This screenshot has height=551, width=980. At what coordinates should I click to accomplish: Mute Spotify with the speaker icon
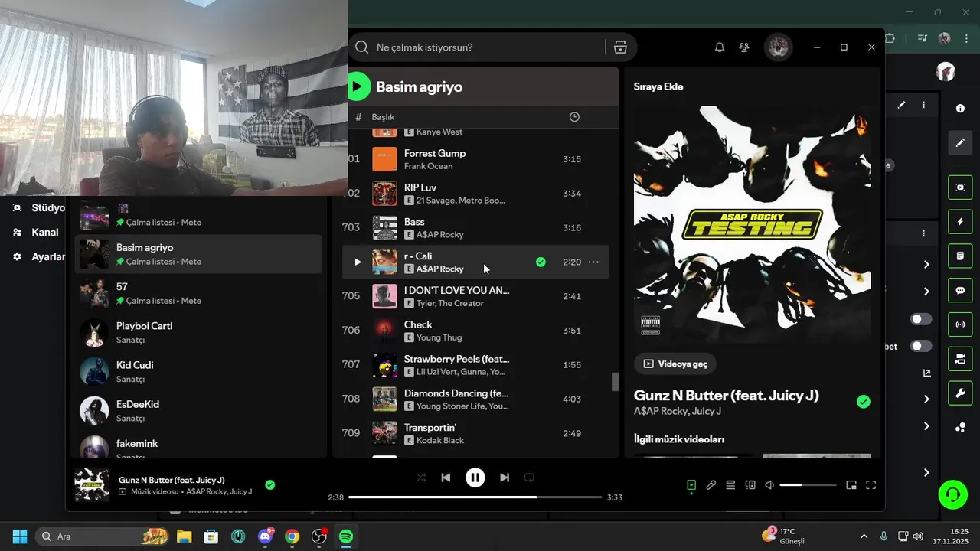click(770, 485)
